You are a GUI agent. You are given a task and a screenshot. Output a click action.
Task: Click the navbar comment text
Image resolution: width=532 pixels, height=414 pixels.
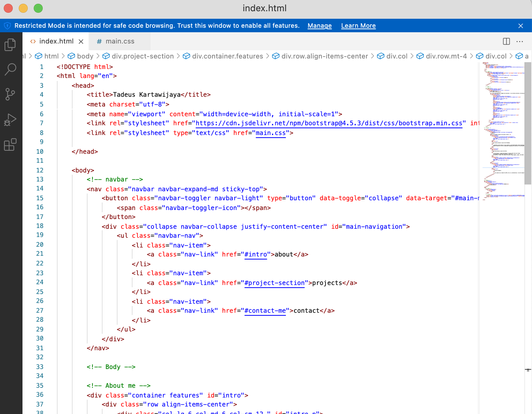115,180
